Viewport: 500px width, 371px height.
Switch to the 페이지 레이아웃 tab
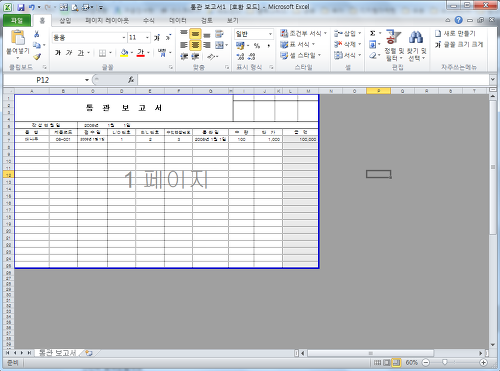tap(107, 20)
